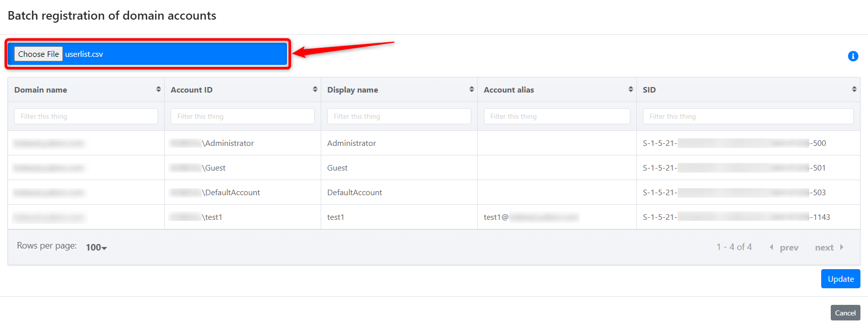Focus the Account ID filter field
868x328 pixels.
pos(243,116)
